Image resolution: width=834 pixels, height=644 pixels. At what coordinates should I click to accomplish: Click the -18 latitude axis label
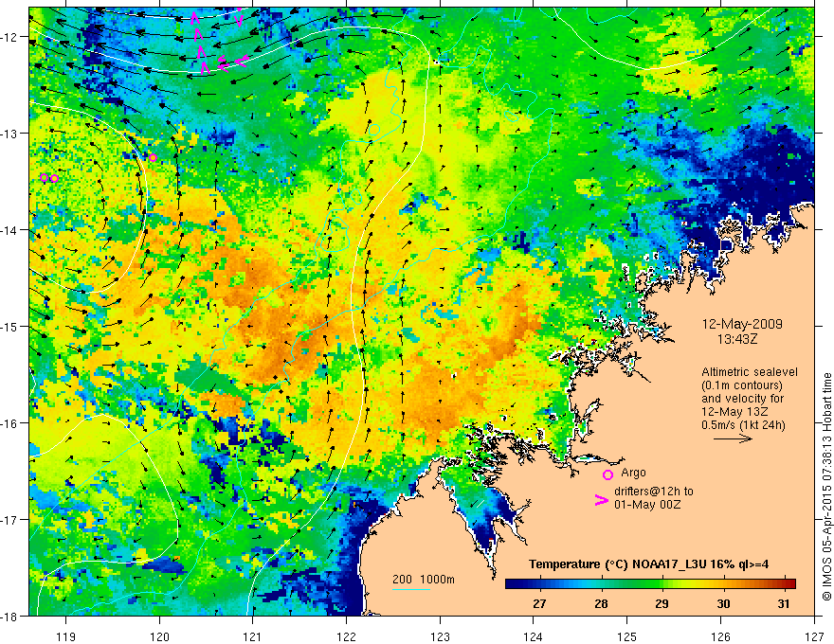[x=9, y=616]
